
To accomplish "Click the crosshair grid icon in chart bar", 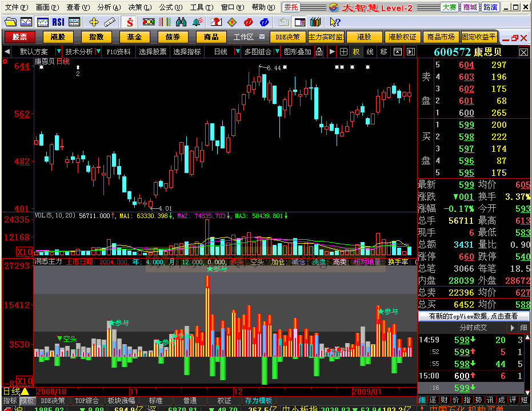I will (x=343, y=52).
